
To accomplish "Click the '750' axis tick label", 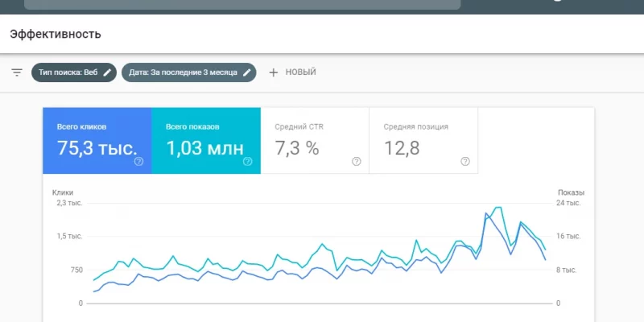I will coord(76,270).
